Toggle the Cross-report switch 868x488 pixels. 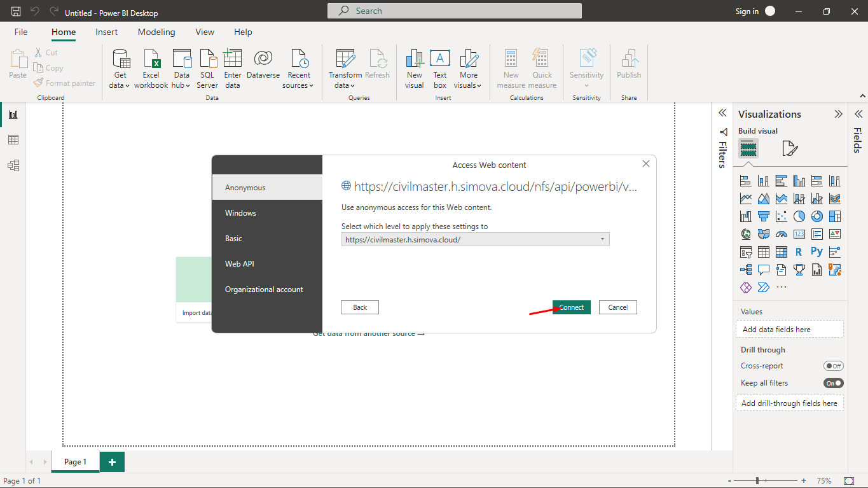(x=833, y=366)
